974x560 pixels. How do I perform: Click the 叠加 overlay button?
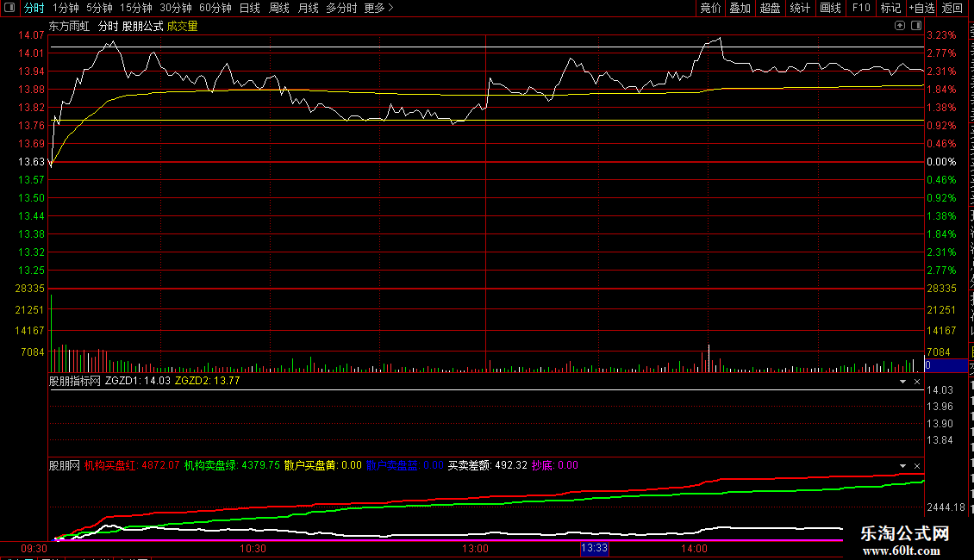740,8
